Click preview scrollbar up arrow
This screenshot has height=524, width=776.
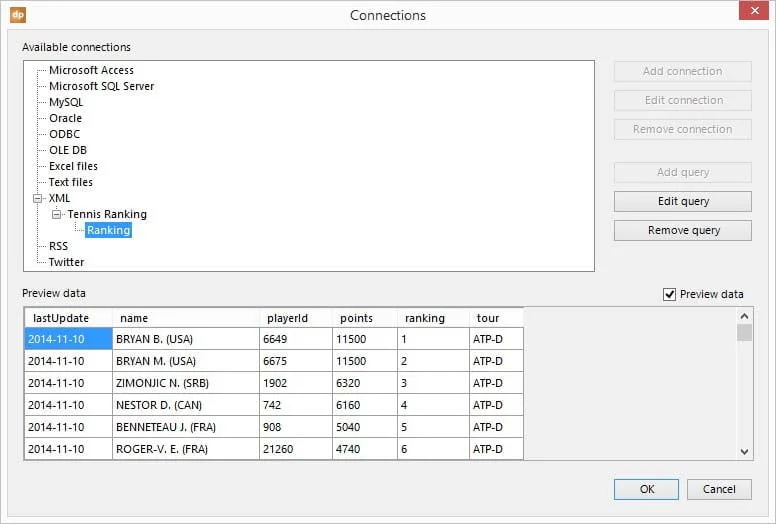tap(744, 316)
